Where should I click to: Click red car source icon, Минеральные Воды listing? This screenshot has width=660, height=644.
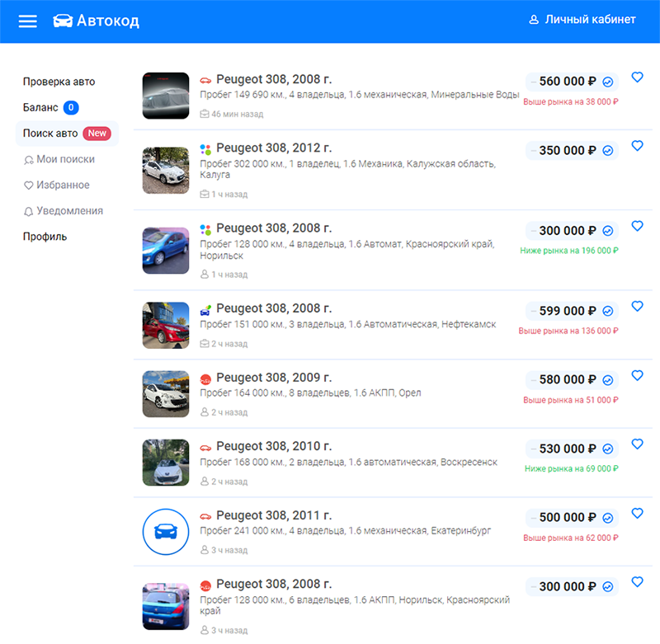205,80
